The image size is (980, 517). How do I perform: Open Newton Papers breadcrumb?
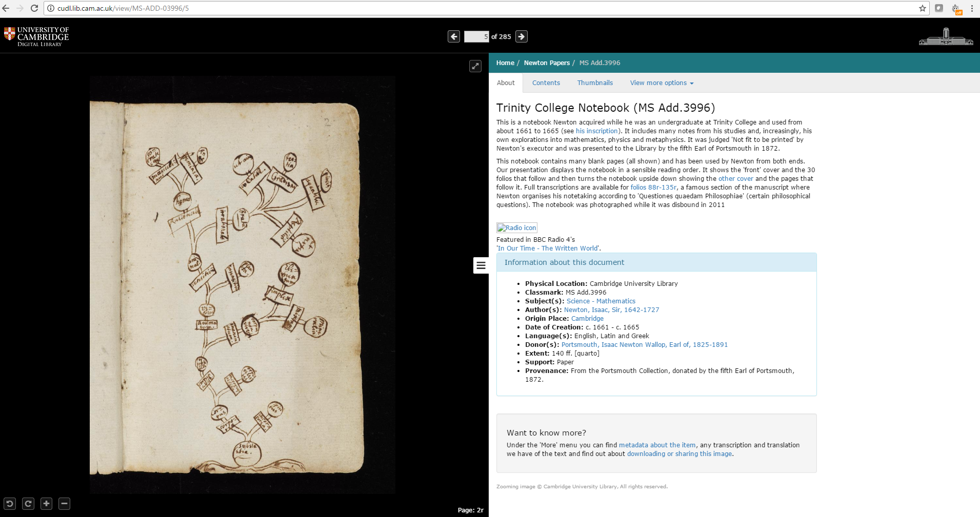(x=547, y=63)
